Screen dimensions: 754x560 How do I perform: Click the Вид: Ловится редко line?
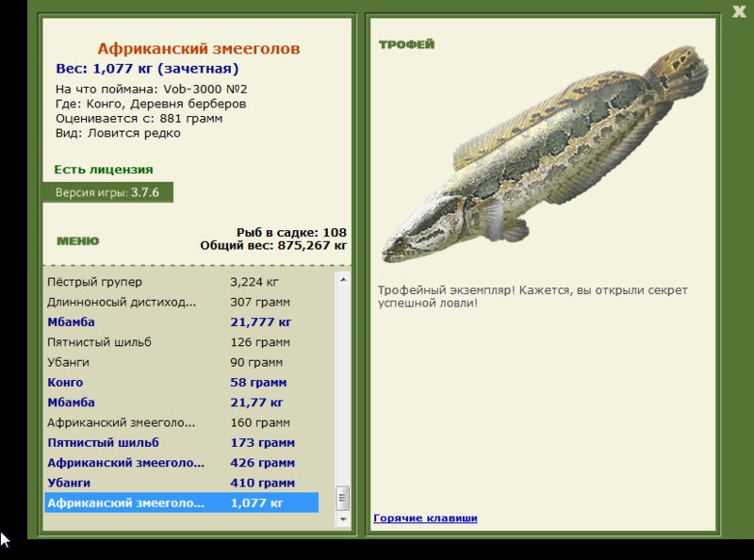coord(118,133)
